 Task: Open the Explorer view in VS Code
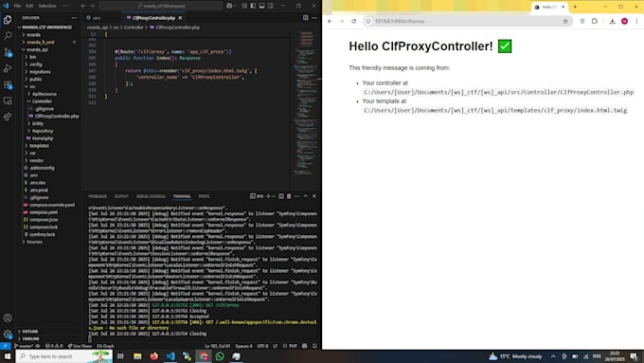[x=8, y=19]
